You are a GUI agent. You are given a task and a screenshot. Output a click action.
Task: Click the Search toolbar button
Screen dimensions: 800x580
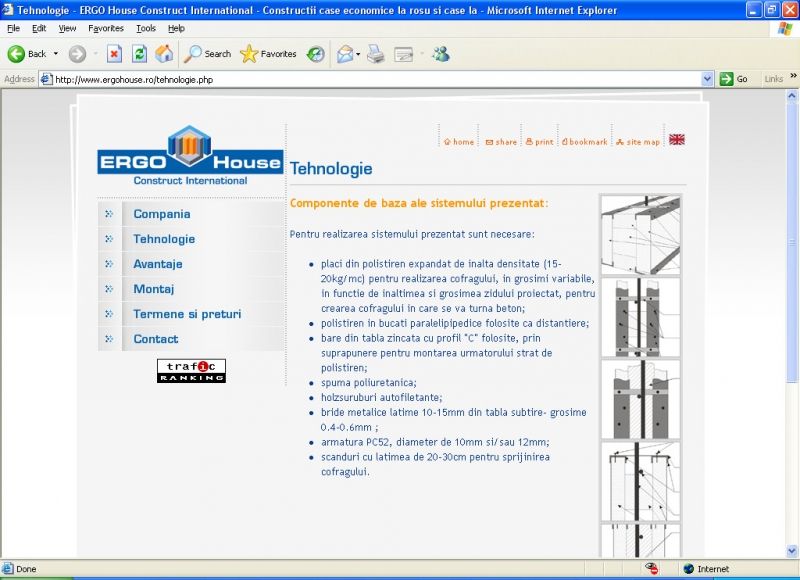click(207, 54)
